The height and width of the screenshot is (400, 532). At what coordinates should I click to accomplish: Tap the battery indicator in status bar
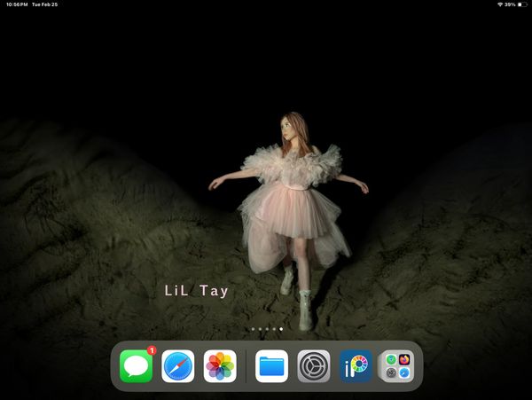tap(522, 4)
